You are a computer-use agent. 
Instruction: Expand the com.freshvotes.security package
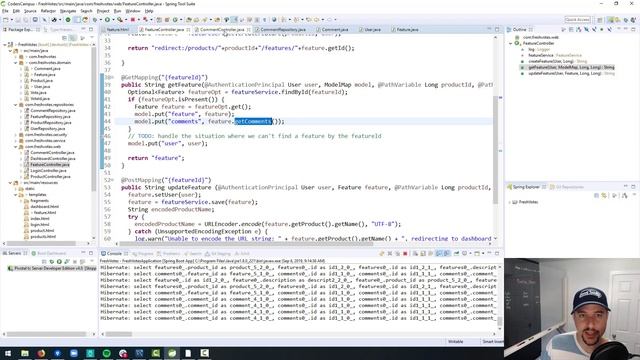click(16, 134)
